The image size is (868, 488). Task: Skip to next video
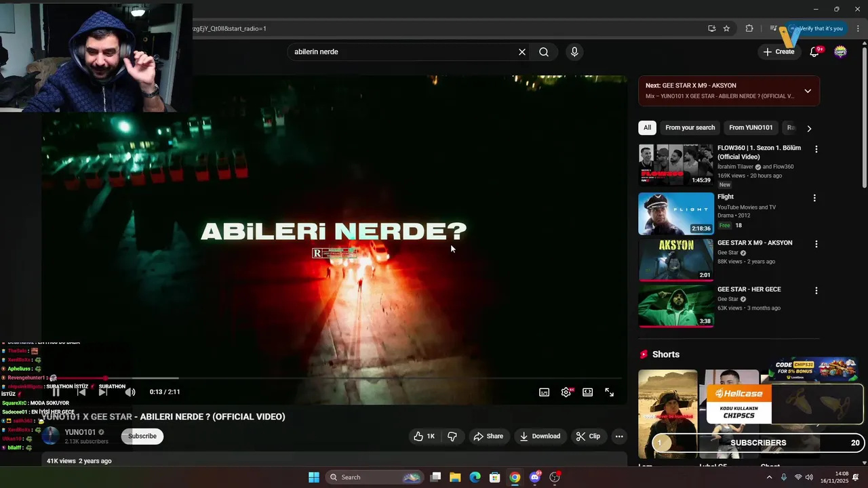point(103,392)
